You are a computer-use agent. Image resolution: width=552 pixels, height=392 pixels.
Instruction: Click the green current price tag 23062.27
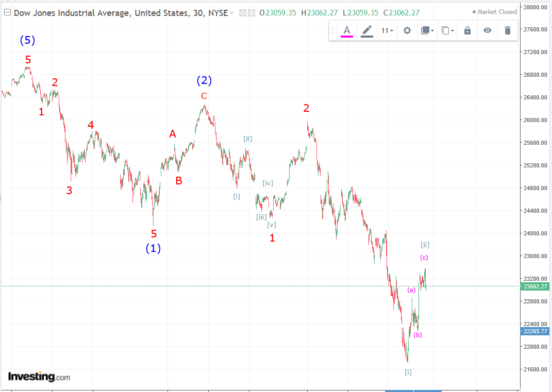(x=535, y=286)
